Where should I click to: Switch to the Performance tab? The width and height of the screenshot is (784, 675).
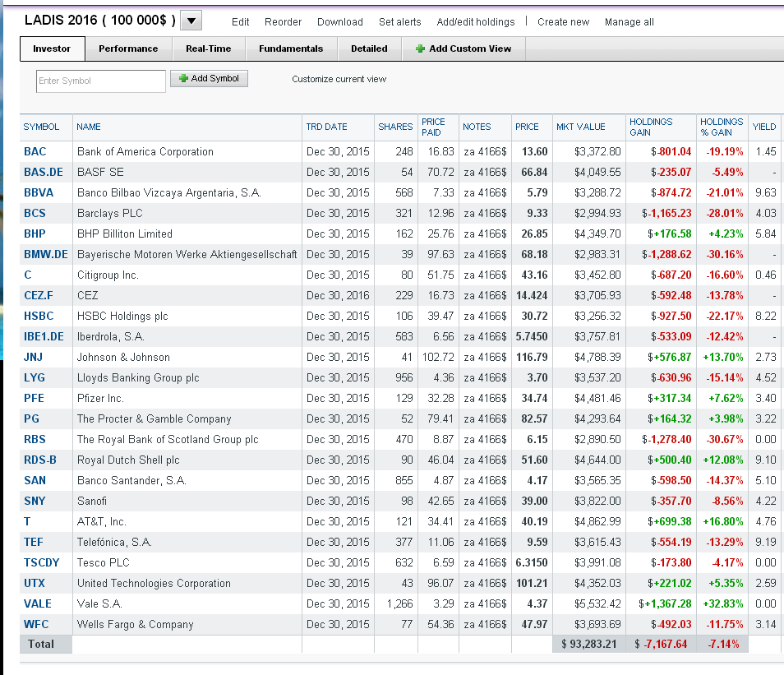pos(128,49)
